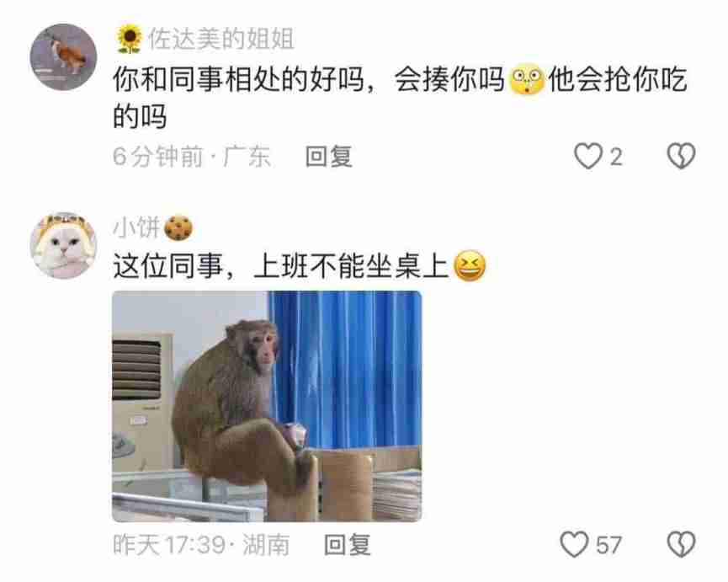Tap the sunflower badge beside 佐达美的姐姐

click(x=129, y=39)
